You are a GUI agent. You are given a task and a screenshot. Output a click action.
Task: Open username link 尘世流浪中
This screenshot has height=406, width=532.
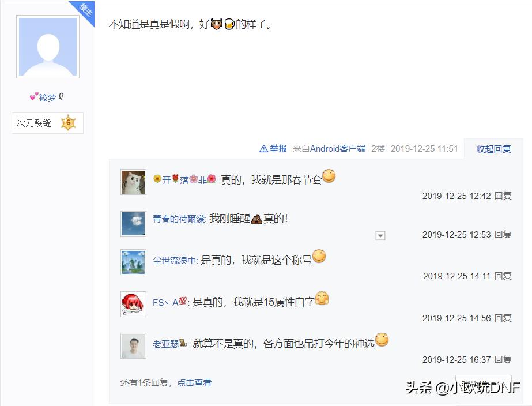pyautogui.click(x=175, y=260)
